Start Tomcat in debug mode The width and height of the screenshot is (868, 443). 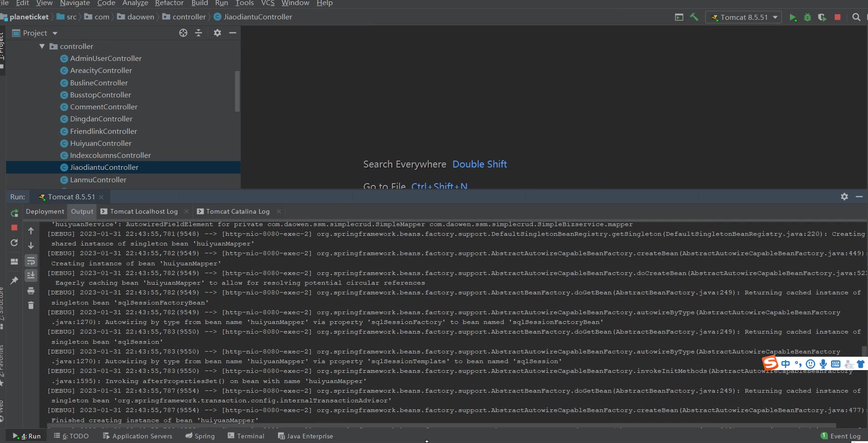(x=807, y=18)
